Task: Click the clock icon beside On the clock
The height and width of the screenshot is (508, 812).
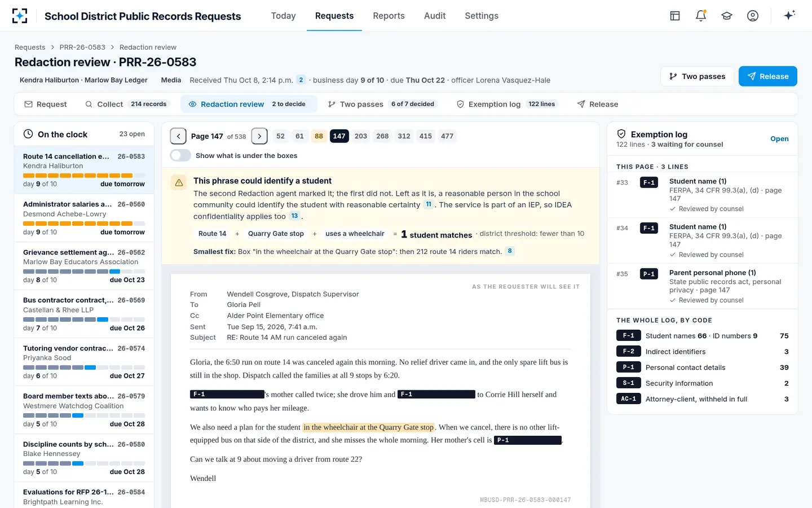Action: [x=28, y=134]
